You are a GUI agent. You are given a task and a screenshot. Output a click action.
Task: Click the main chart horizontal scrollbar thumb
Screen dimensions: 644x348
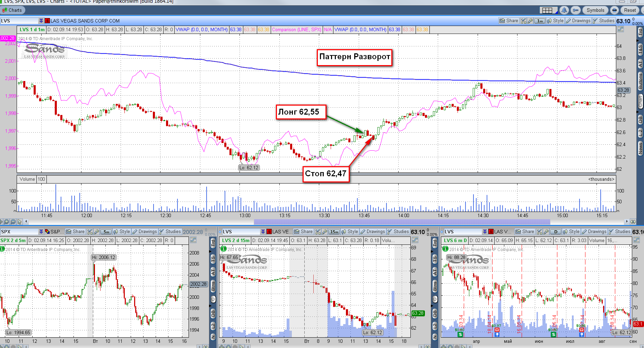click(402, 222)
